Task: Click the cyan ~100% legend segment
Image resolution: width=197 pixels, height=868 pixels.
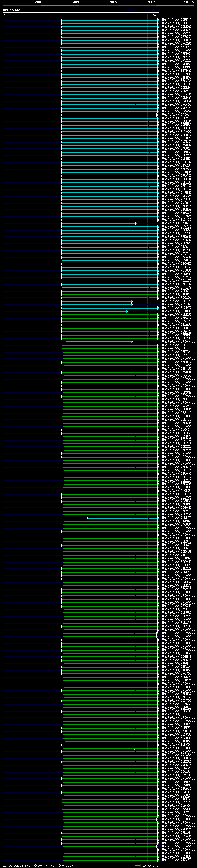Action: [x=175, y=6]
